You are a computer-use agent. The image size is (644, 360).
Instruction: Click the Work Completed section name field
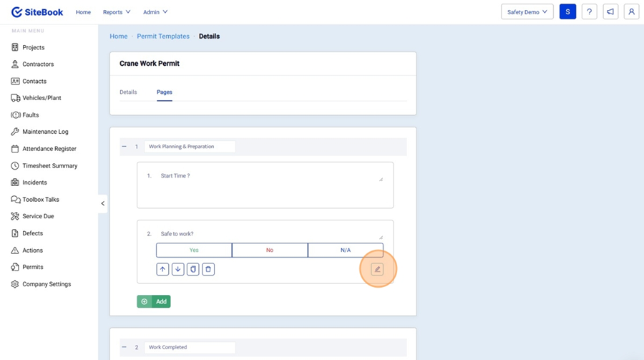pos(190,348)
